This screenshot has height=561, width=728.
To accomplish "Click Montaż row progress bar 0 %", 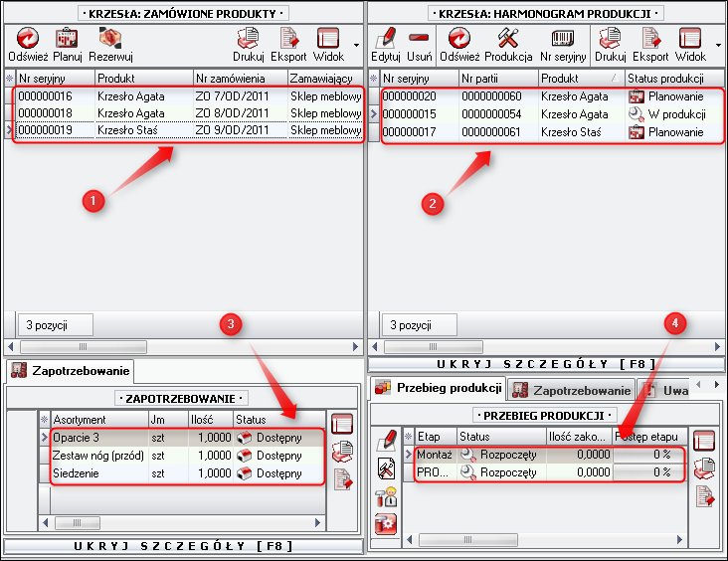I will click(x=649, y=455).
